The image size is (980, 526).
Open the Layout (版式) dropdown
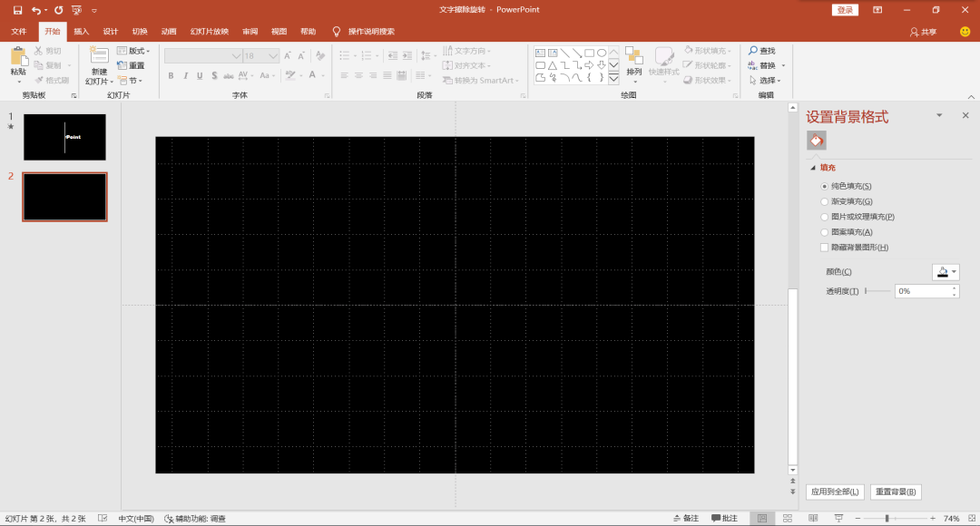click(x=133, y=51)
